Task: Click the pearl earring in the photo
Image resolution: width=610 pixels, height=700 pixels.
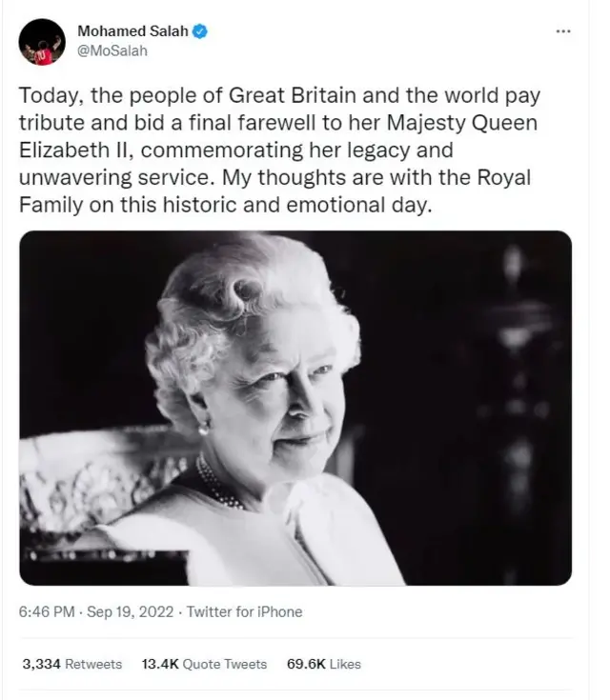Action: point(203,428)
